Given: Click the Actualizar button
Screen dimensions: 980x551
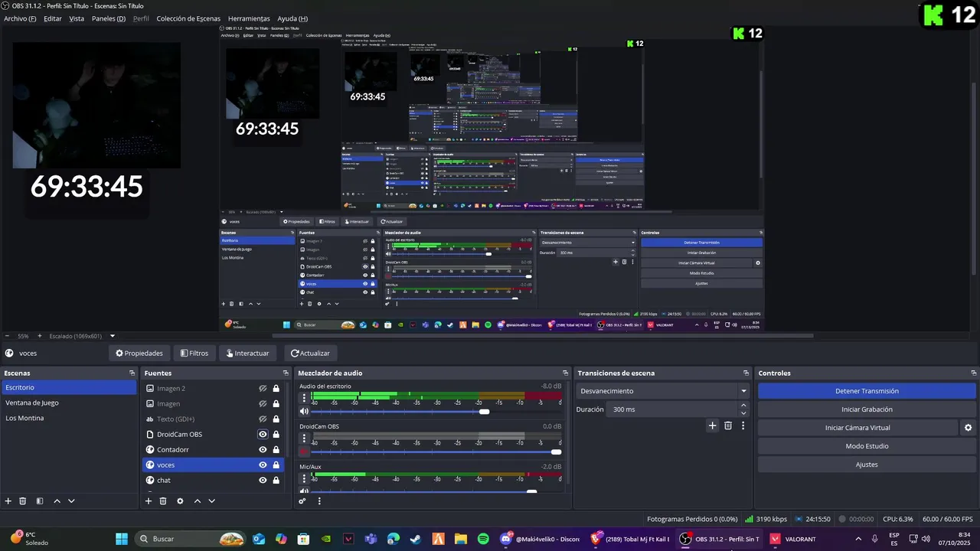Looking at the screenshot, I should 310,354.
